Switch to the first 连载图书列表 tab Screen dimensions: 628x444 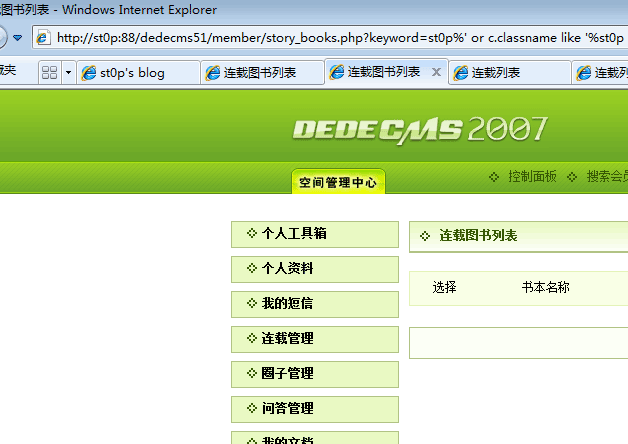pyautogui.click(x=262, y=72)
